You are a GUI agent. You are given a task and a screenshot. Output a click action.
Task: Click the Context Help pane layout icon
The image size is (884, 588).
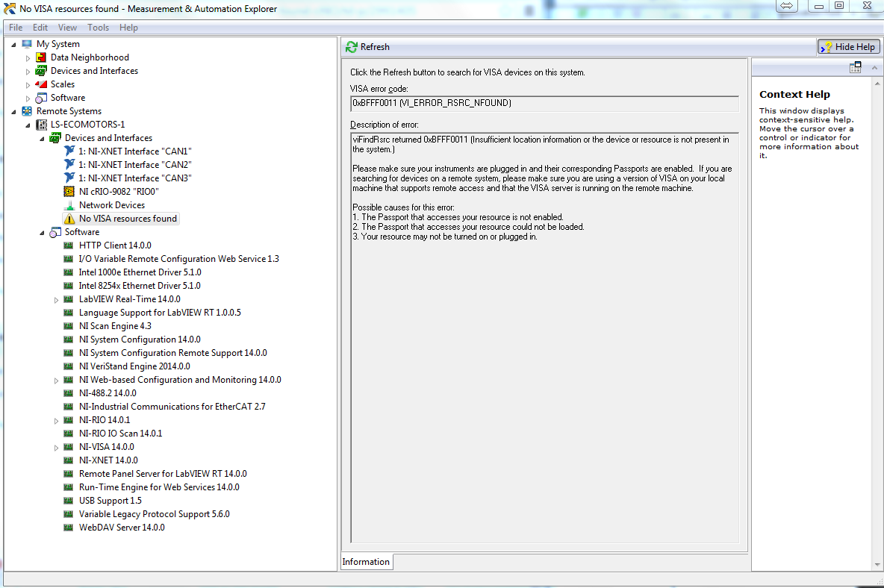point(855,68)
